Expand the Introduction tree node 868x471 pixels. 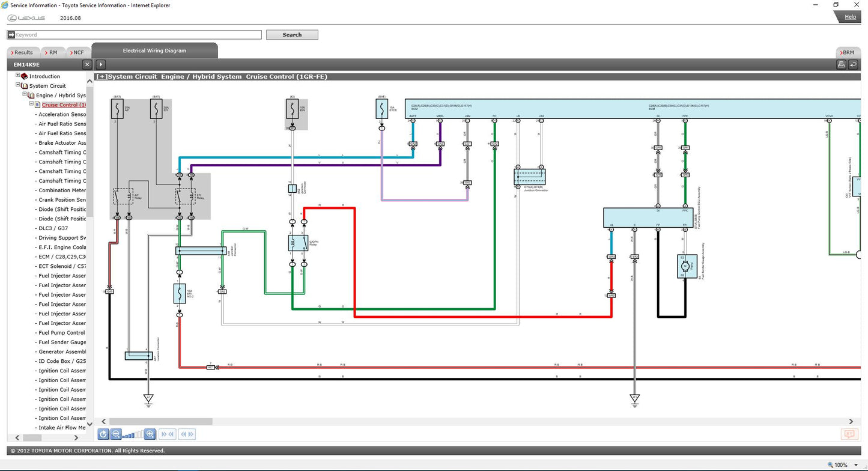pos(18,76)
